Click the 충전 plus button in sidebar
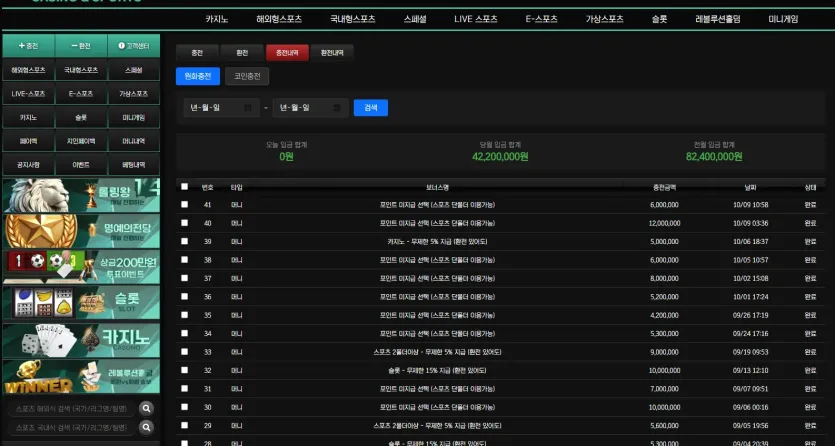Viewport: 835px width, 446px height. click(28, 46)
